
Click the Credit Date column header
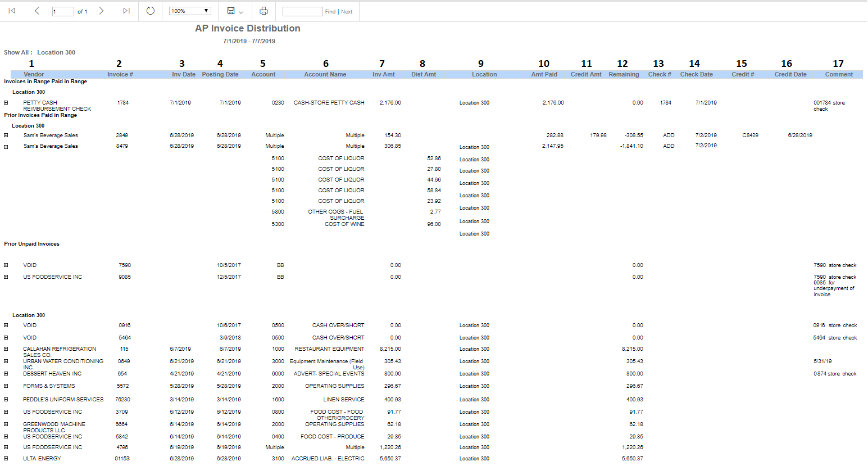click(x=790, y=74)
